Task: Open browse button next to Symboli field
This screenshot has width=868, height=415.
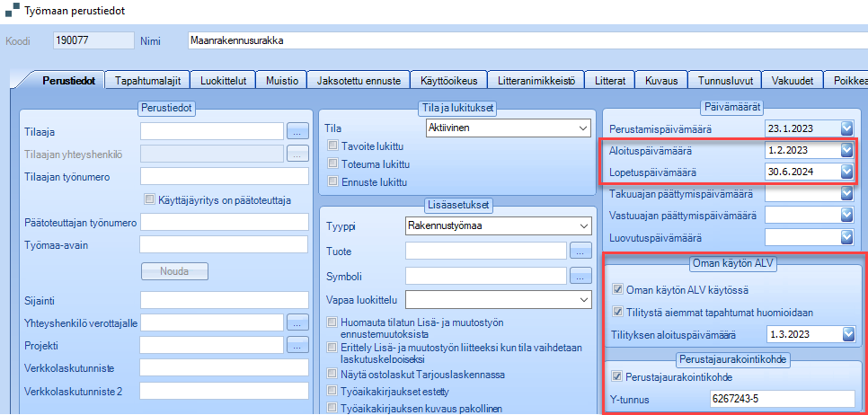Action: click(x=580, y=275)
